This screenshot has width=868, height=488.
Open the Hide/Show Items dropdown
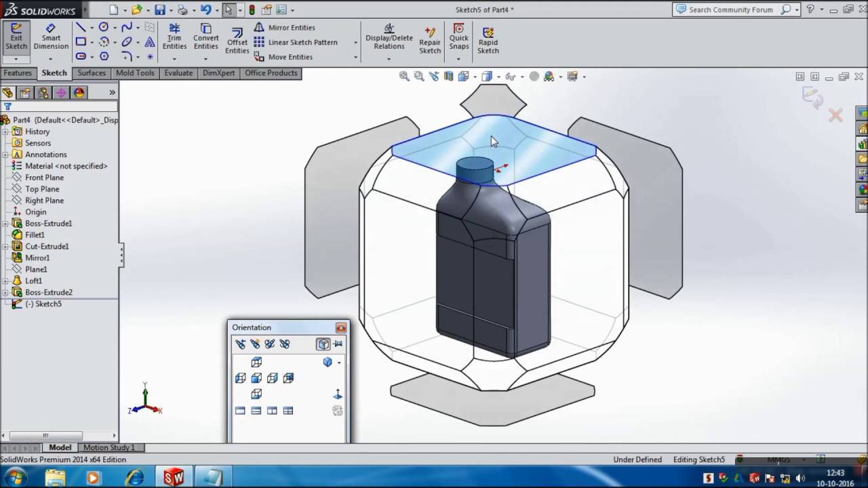tap(522, 76)
